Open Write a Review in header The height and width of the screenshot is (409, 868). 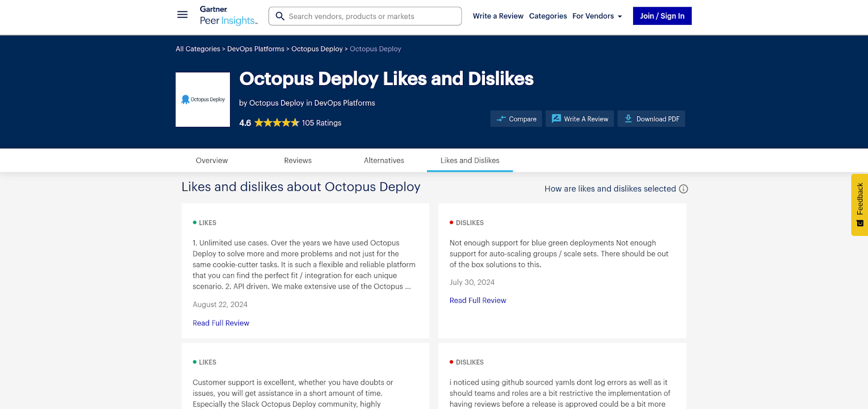coord(498,16)
